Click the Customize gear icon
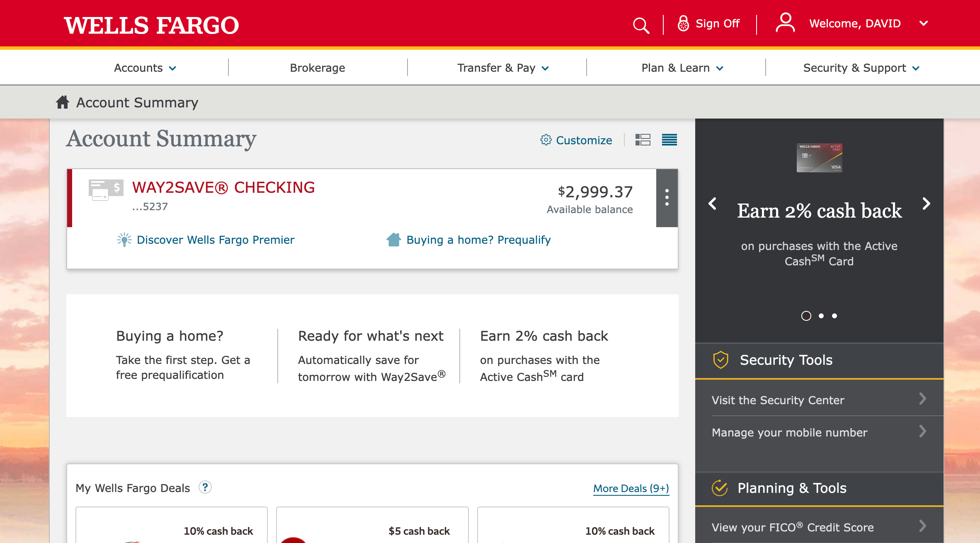This screenshot has width=980, height=543. coord(546,140)
